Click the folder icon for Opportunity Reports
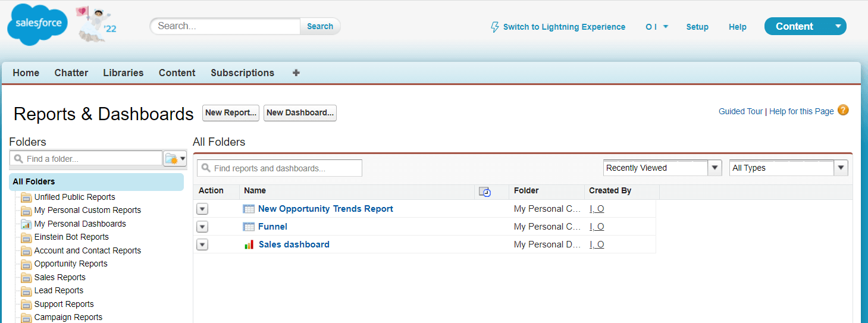This screenshot has height=323, width=868. tap(26, 264)
